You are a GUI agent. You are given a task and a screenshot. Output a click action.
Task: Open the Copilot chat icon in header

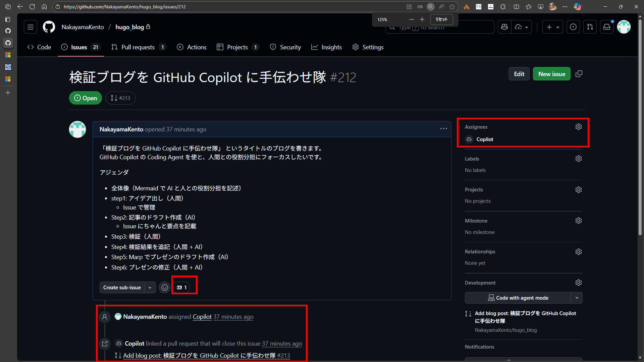click(x=504, y=27)
